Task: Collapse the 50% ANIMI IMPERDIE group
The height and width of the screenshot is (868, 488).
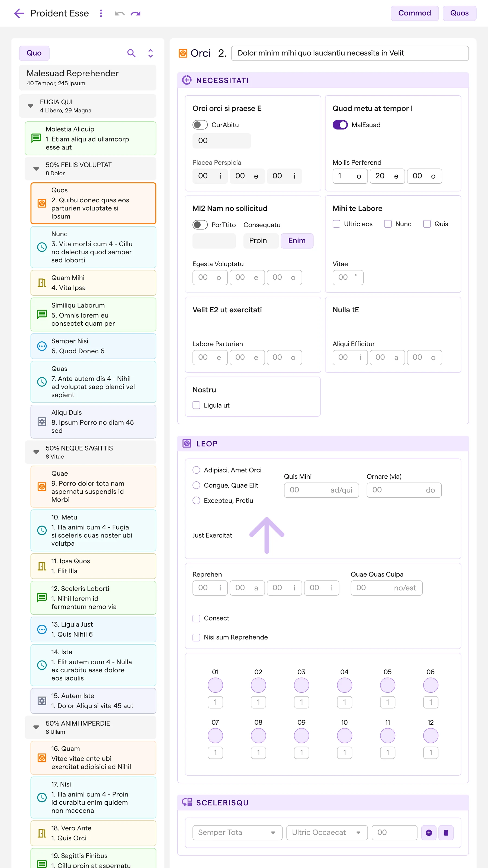Action: (36, 727)
